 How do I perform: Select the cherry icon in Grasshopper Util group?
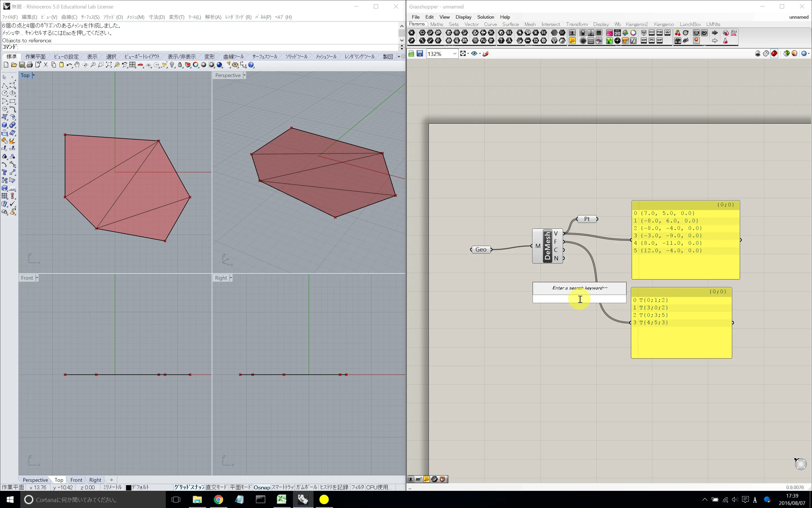[x=678, y=32]
